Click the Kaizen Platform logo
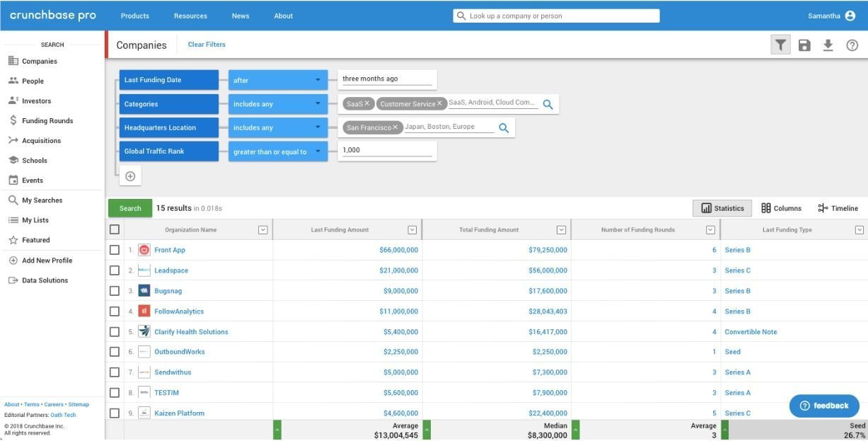The height and width of the screenshot is (441, 868). (144, 413)
